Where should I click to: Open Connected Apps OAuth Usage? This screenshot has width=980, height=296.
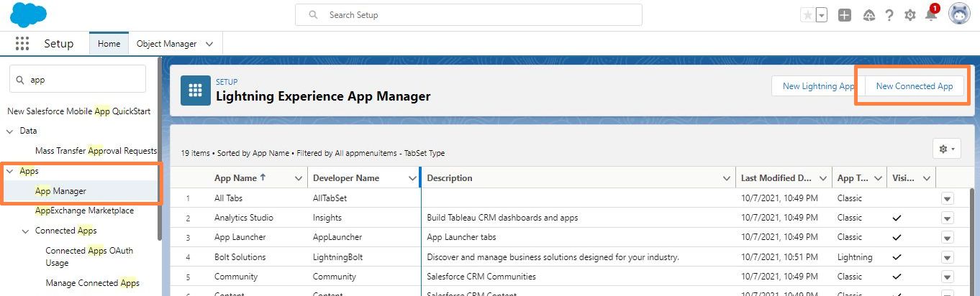pyautogui.click(x=89, y=256)
